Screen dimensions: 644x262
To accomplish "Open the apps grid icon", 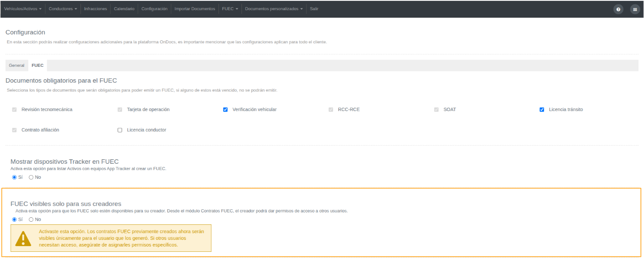I will (635, 9).
